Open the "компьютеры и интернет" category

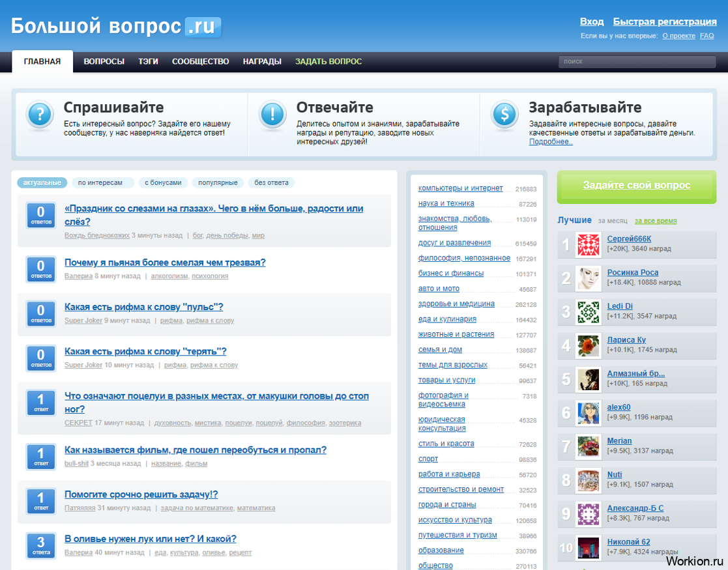(460, 188)
